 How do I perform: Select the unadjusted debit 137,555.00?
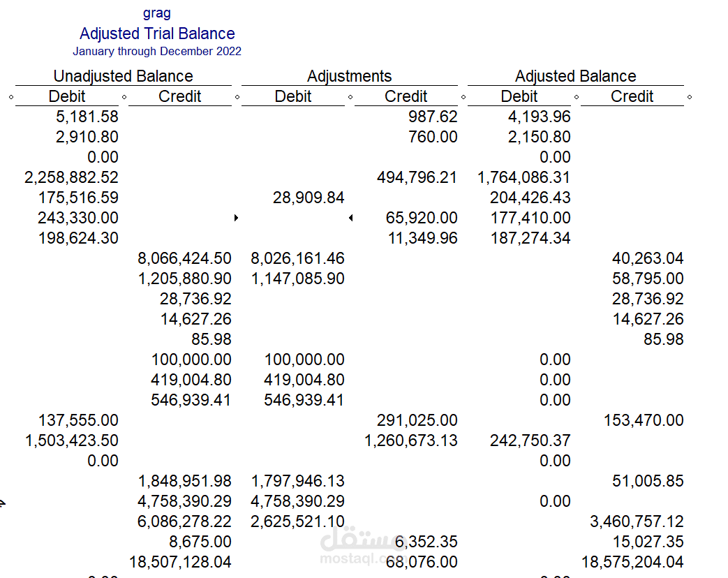78,421
